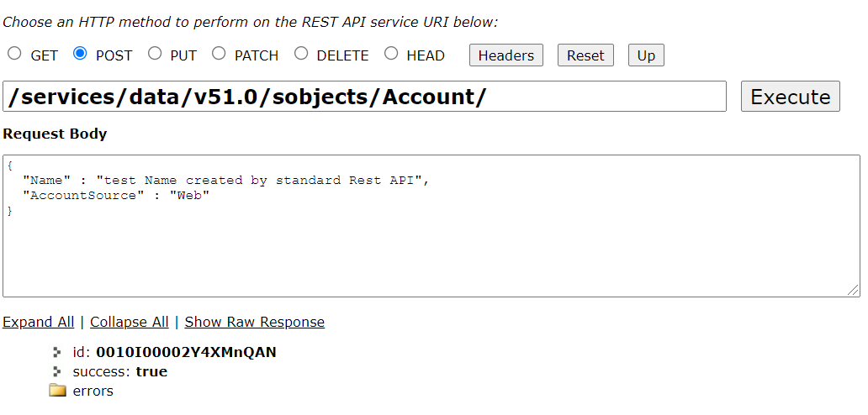Click the Collapse All link
Viewport: 868px width, 415px height.
(x=129, y=322)
